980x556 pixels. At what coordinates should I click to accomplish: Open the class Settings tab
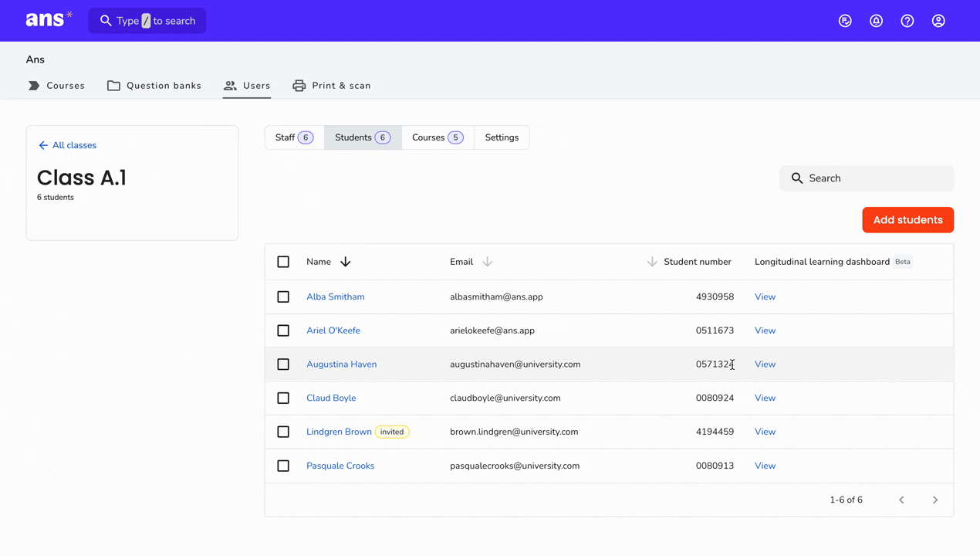(502, 137)
